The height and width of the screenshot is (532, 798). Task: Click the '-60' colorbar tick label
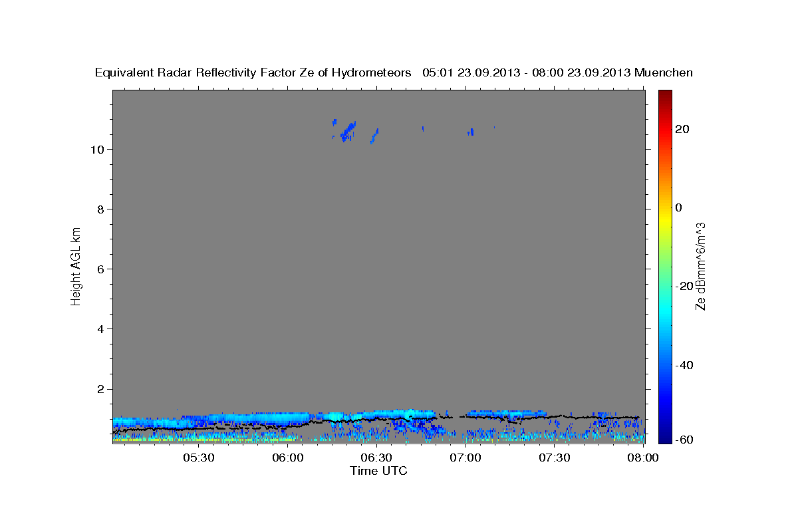coord(684,440)
